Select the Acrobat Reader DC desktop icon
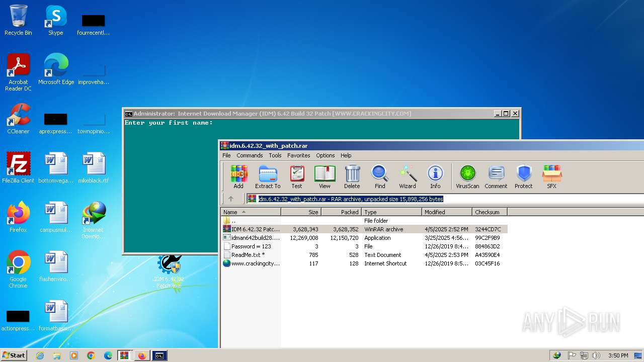 pos(18,72)
